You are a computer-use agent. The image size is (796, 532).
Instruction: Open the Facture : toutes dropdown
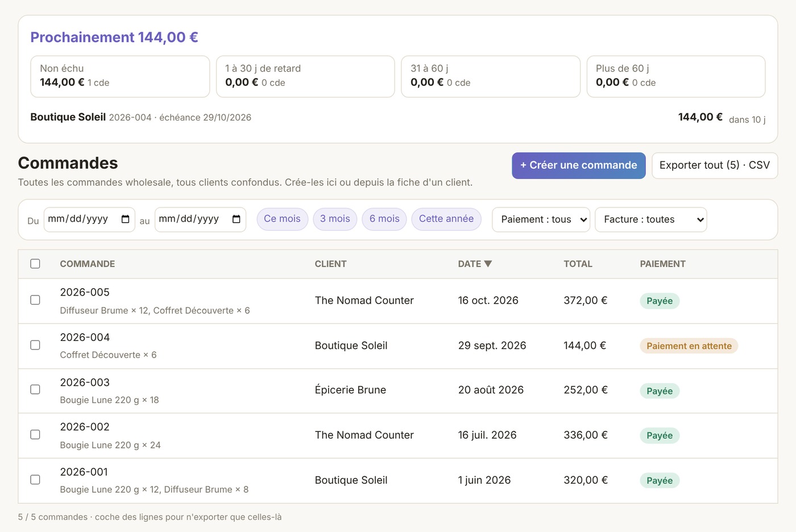[651, 219]
